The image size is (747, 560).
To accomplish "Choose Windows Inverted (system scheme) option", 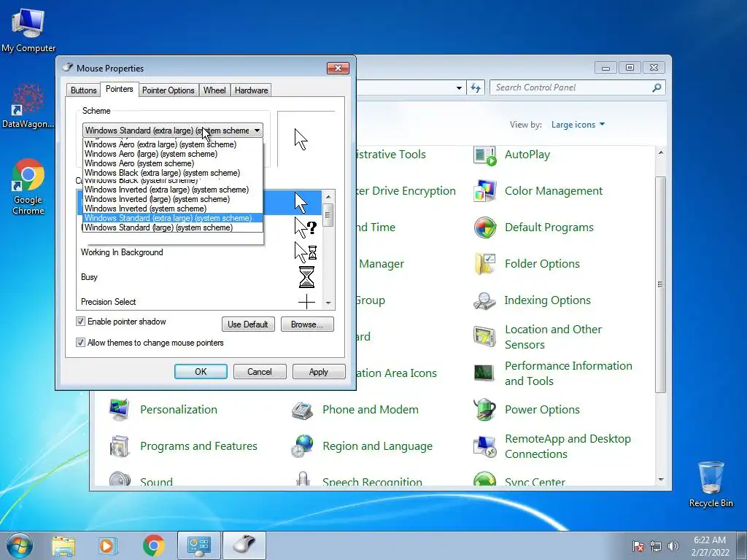I will 172,209.
